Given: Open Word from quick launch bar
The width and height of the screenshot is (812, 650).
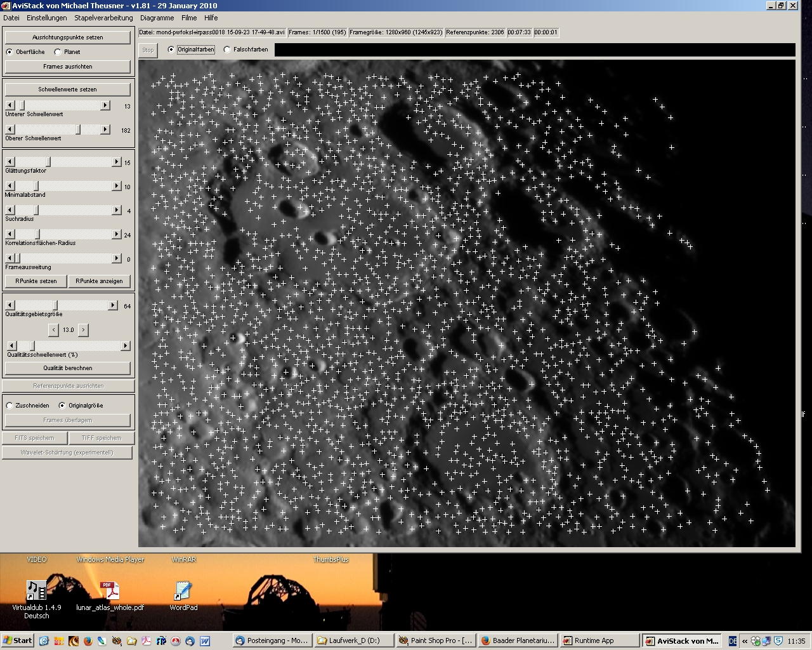Looking at the screenshot, I should 205,641.
